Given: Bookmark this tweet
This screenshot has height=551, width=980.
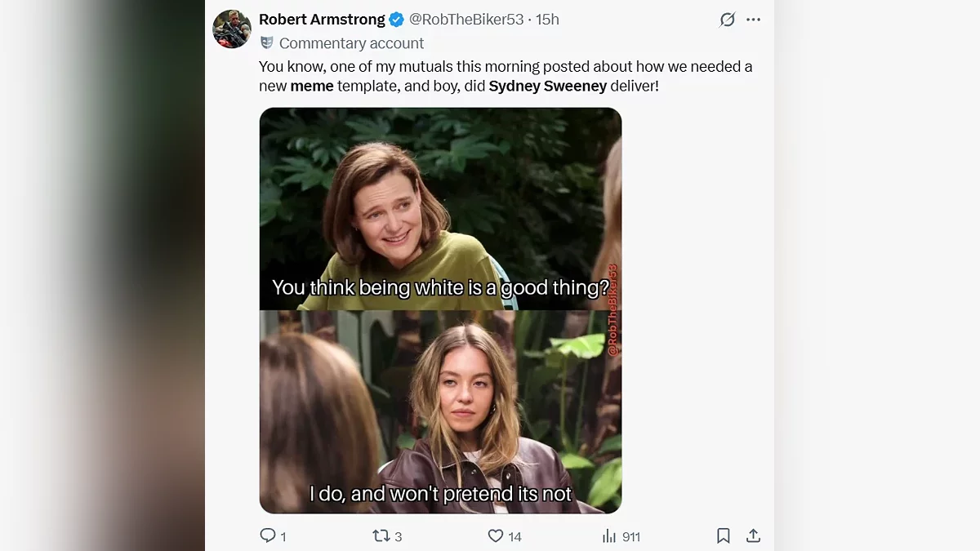Looking at the screenshot, I should tap(723, 535).
